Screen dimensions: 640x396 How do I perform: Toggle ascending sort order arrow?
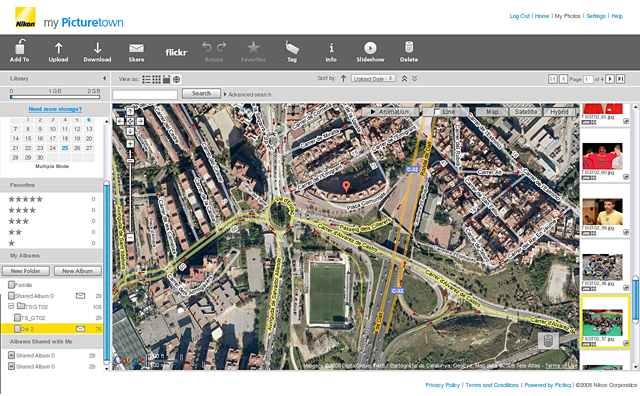[x=343, y=78]
